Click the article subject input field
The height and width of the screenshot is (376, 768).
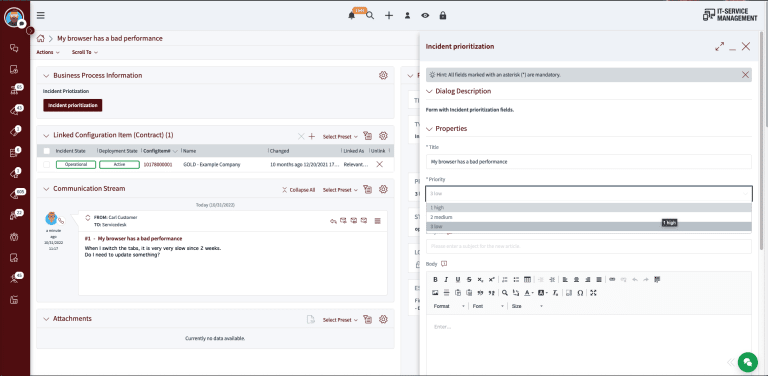(x=588, y=246)
